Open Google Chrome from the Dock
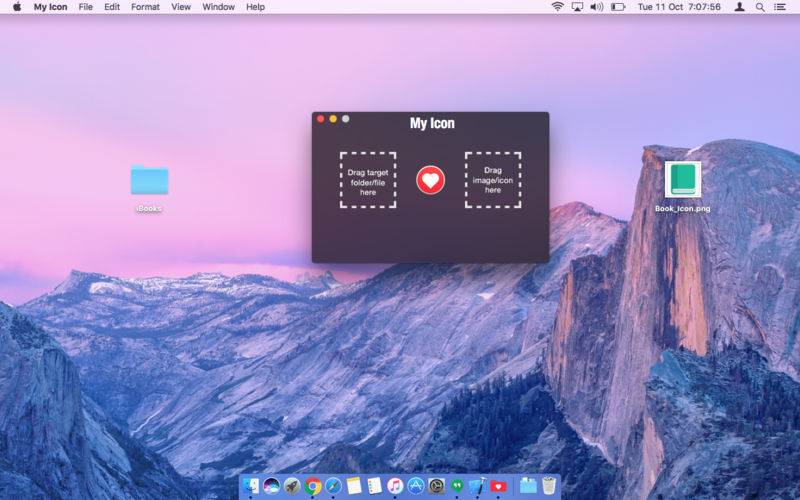This screenshot has height=500, width=800. [x=313, y=486]
